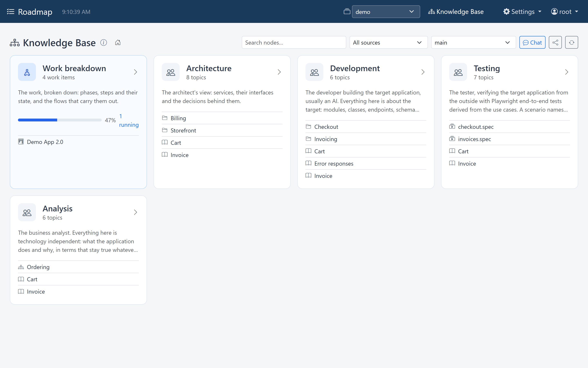Open the demo project dropdown
Viewport: 588px width, 368px height.
[386, 12]
